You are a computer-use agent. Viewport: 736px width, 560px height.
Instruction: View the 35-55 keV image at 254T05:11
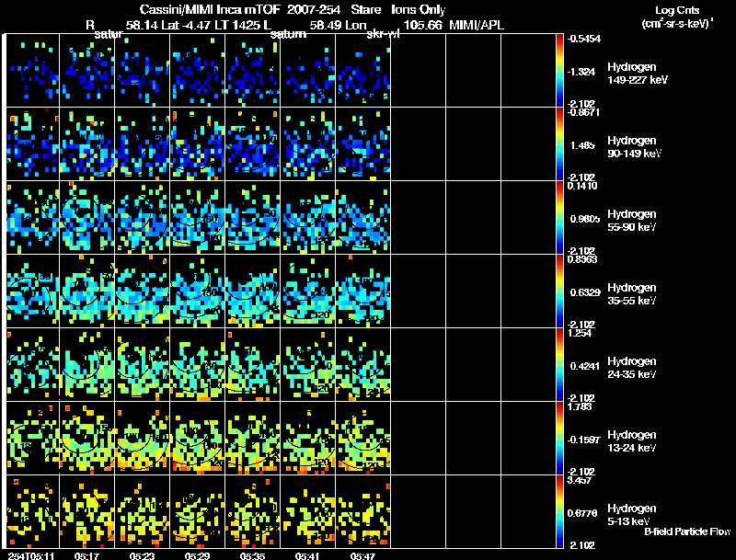(x=32, y=291)
